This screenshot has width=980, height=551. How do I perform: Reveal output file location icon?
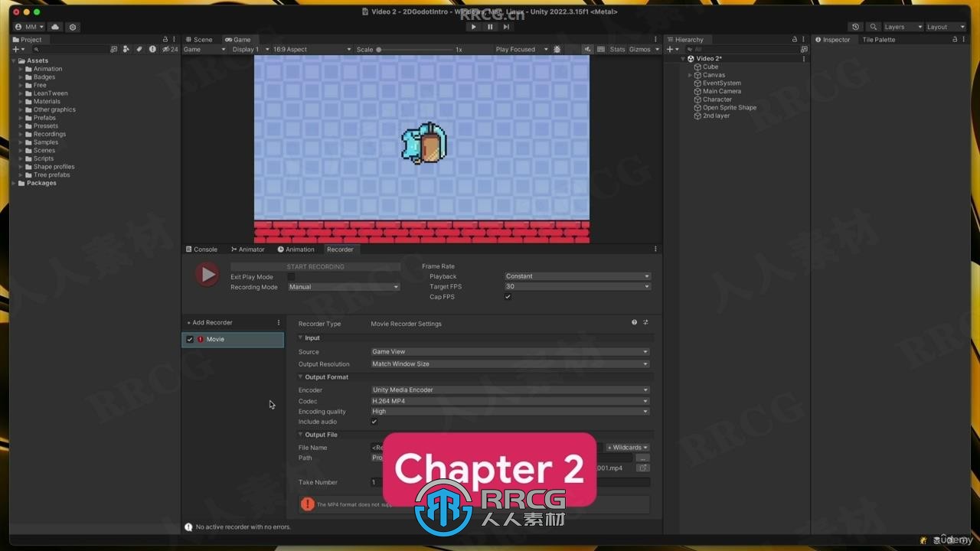[x=643, y=468]
